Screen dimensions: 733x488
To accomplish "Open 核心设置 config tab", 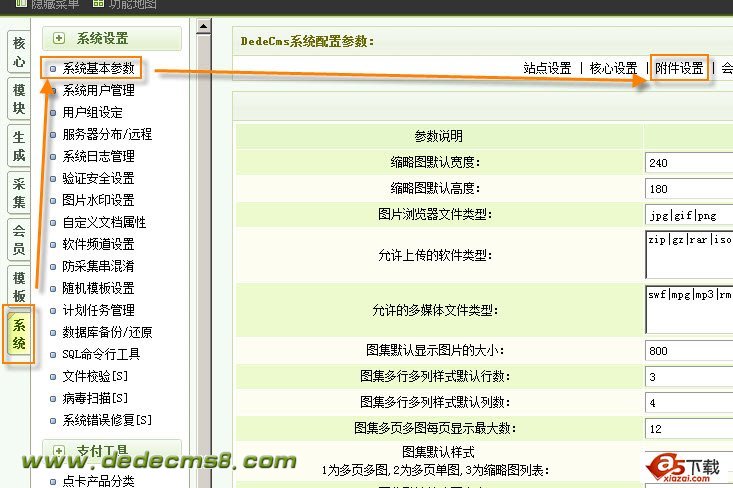I will point(613,68).
